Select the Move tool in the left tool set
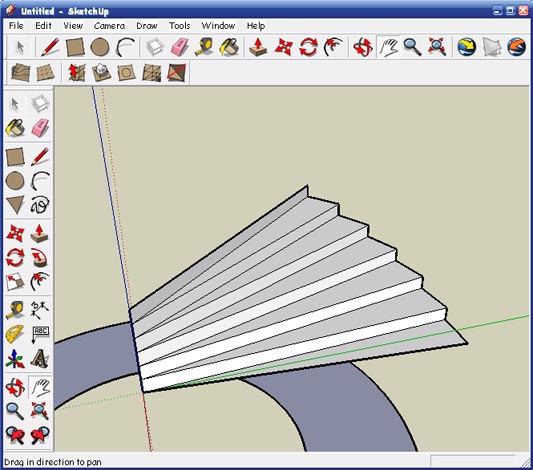This screenshot has height=470, width=533. 15,233
